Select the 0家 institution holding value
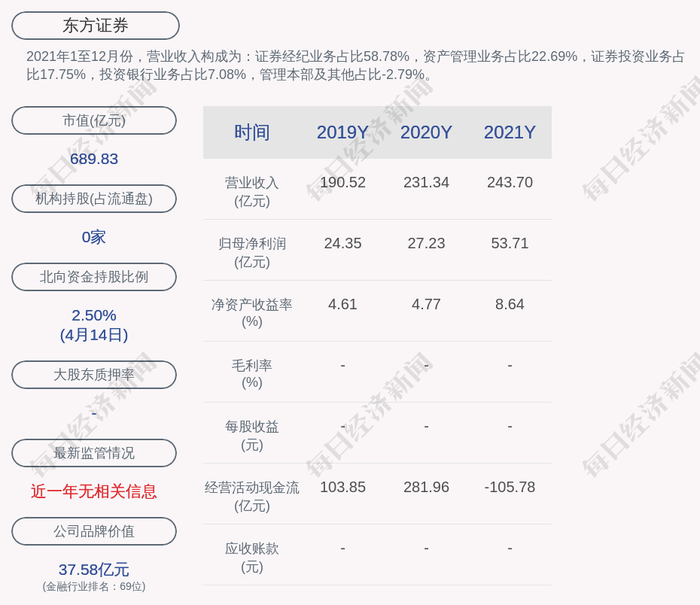700x605 pixels. click(94, 237)
